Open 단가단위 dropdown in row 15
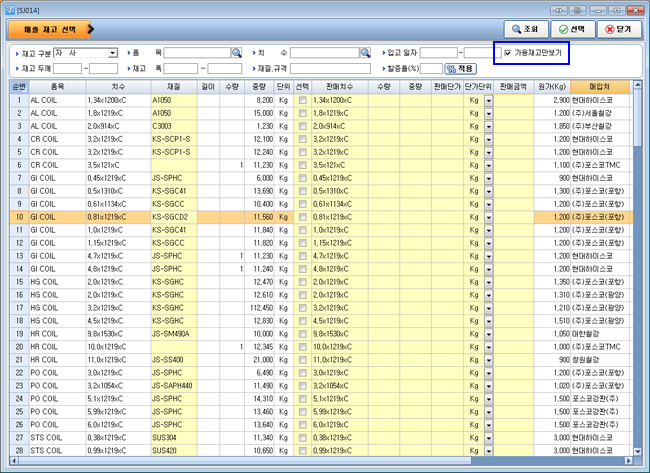The height and width of the screenshot is (473, 650). point(488,282)
